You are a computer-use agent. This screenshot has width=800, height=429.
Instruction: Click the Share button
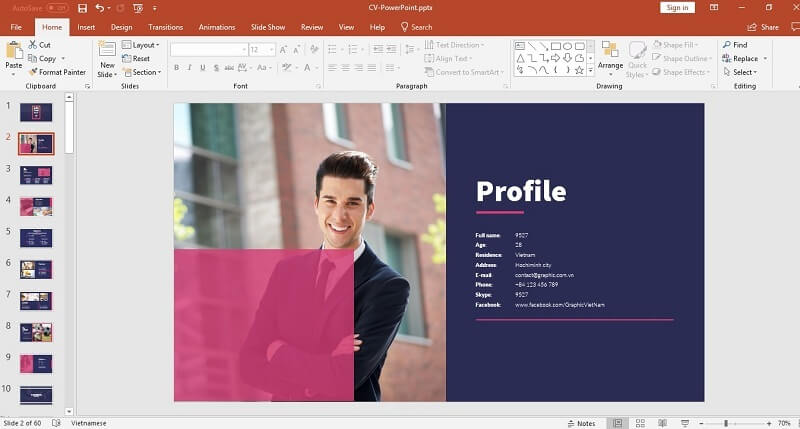pyautogui.click(x=764, y=27)
